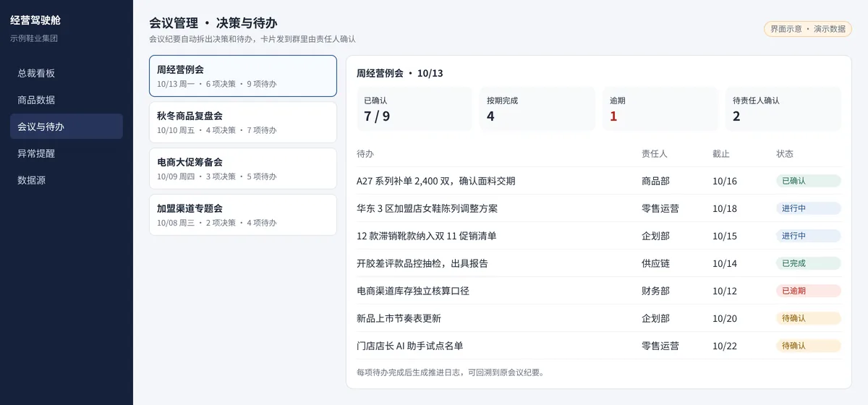Click 零售运营 owner in 华东 3 区 row
Screen dimensions: 868x405
[x=660, y=208]
